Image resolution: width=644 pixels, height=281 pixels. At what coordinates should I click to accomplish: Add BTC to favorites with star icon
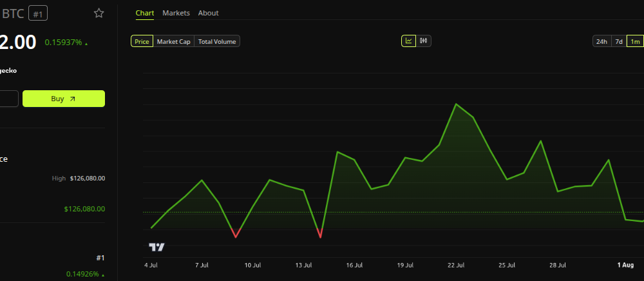click(x=99, y=13)
